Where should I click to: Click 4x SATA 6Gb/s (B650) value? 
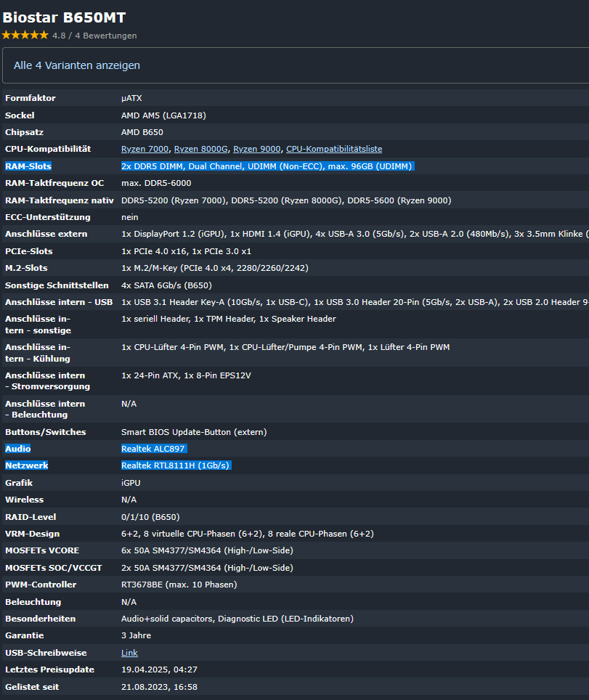click(x=166, y=285)
